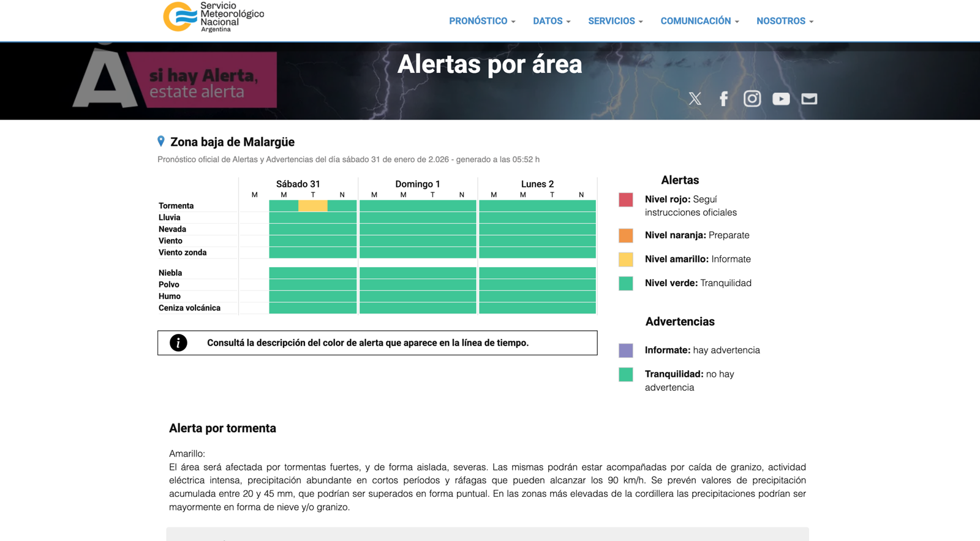Open the Facebook page icon
This screenshot has height=541, width=980.
[723, 99]
